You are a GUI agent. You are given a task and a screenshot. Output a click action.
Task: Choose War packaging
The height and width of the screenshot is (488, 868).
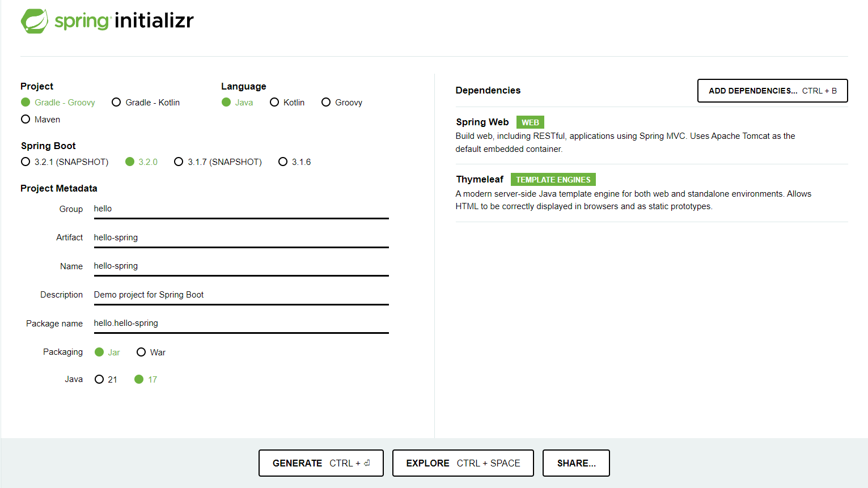[151, 353]
